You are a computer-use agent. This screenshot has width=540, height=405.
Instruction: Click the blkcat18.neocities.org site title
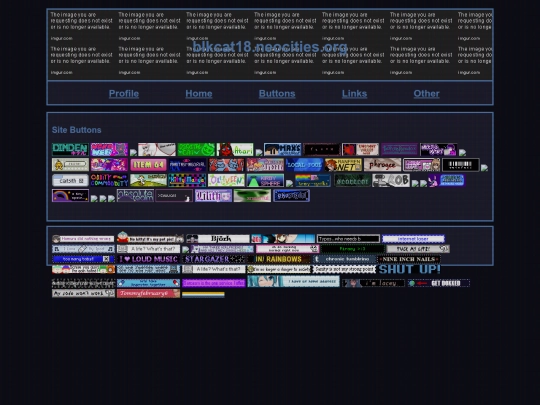[270, 47]
